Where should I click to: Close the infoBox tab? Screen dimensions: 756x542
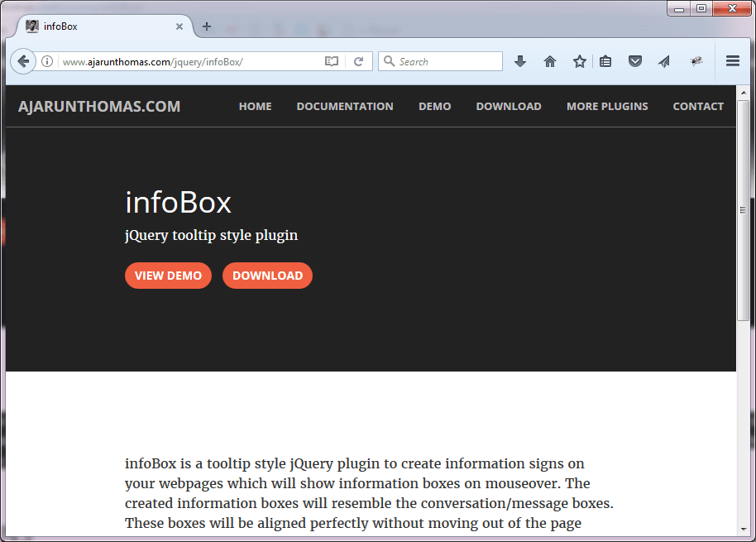(179, 26)
